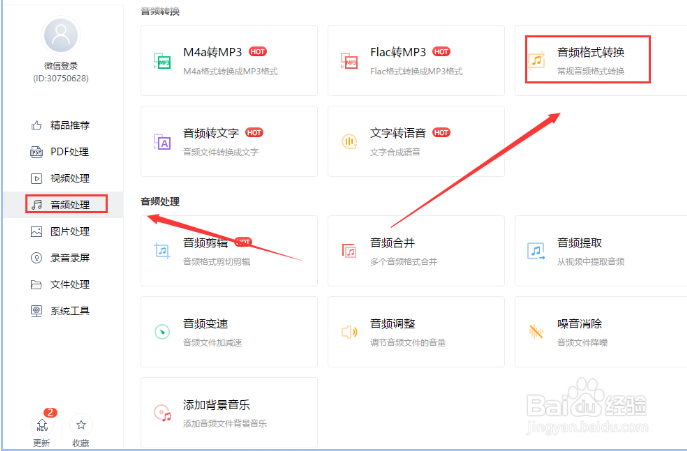Click the user avatar profile picture
Image resolution: width=687 pixels, height=451 pixels.
point(61,36)
